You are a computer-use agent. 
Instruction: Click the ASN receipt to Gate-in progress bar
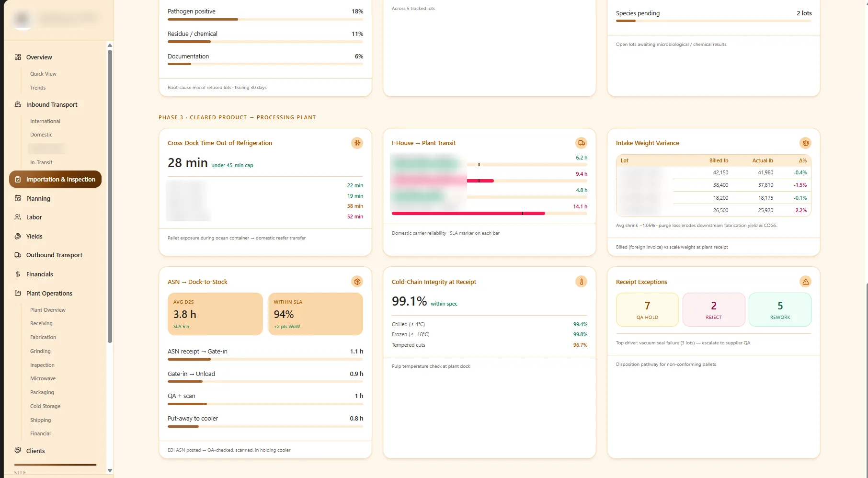pyautogui.click(x=265, y=359)
